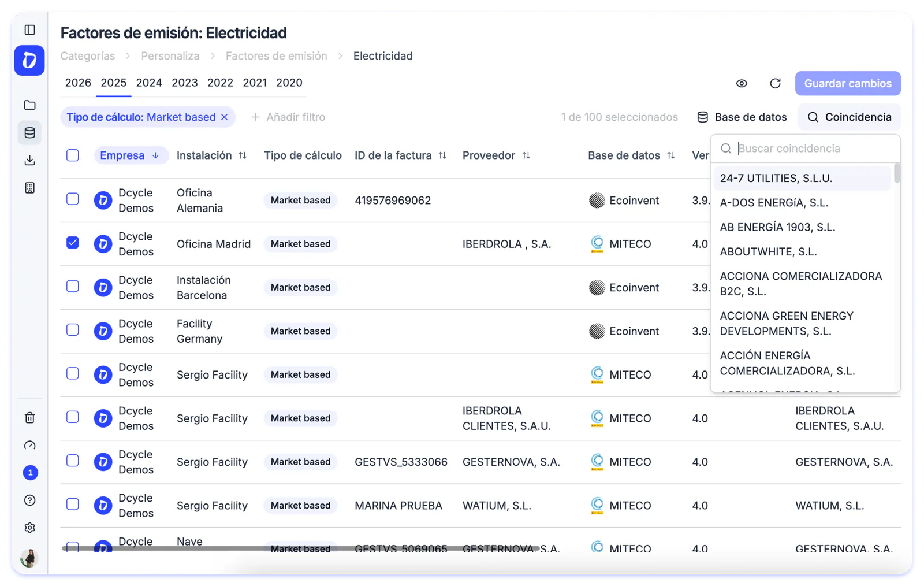Viewport: 924px width, 586px height.
Task: Go to Factores de emisión breadcrumb link
Action: pos(276,56)
